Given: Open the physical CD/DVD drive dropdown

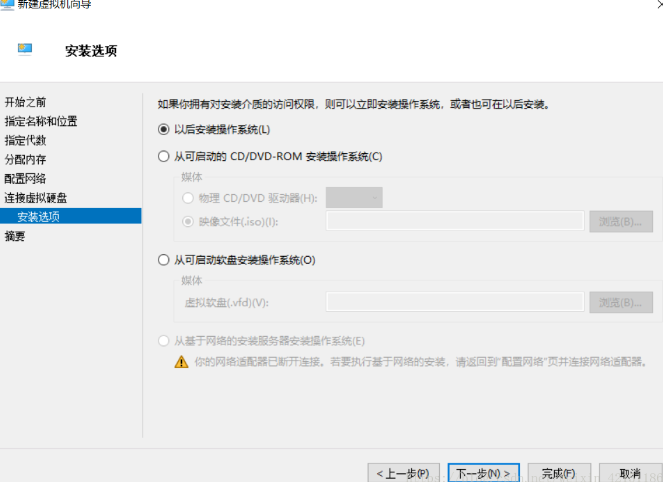Looking at the screenshot, I should (354, 198).
